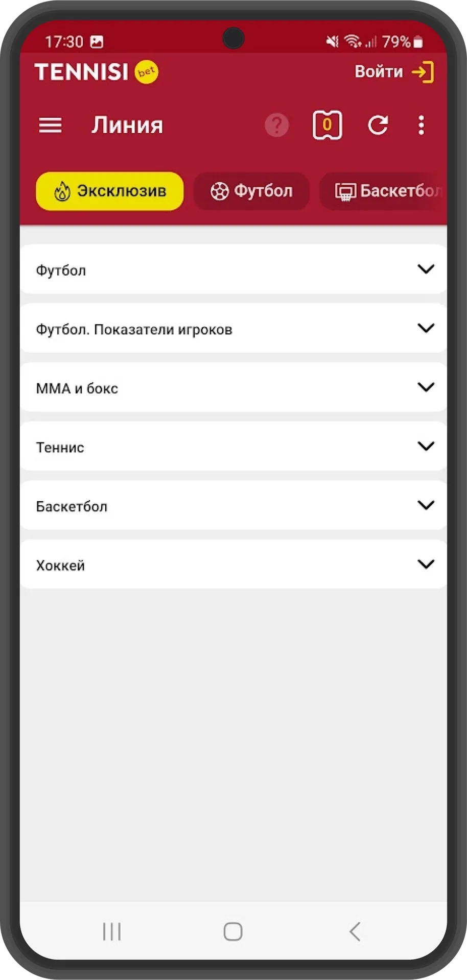Tap the help question mark icon
Screen dimensions: 467x980
pyautogui.click(x=276, y=125)
